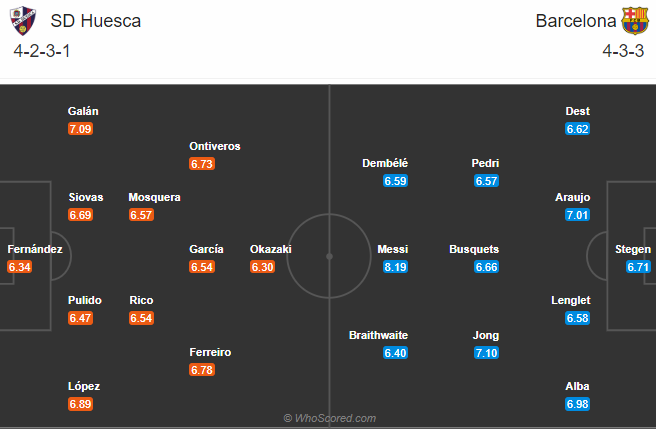This screenshot has height=429, width=656.
Task: Select Jong's 7.10 rating badge
Action: pyautogui.click(x=485, y=353)
